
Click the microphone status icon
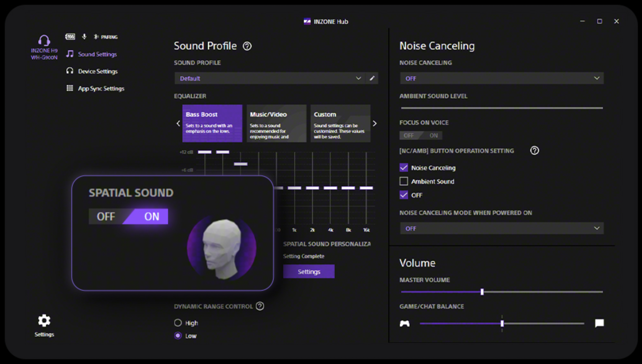84,36
